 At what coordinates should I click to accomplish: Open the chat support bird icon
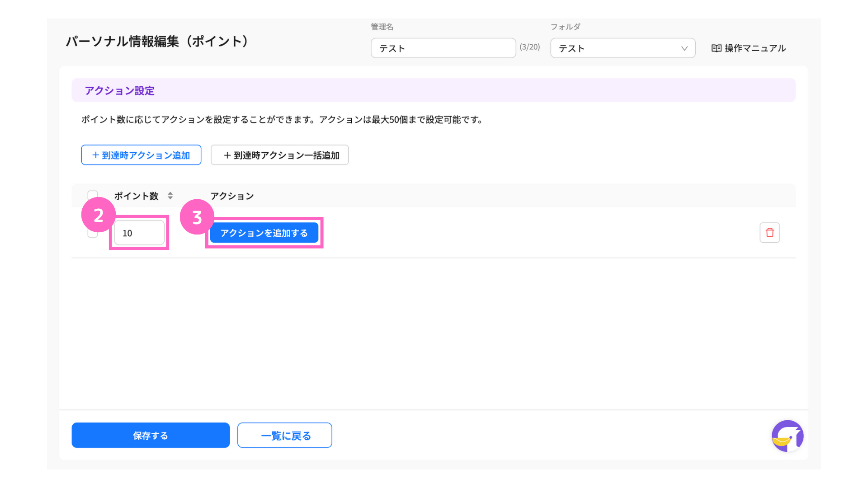[787, 436]
